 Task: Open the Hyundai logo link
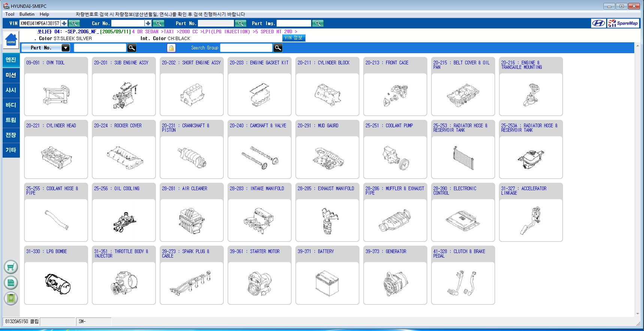pyautogui.click(x=598, y=23)
